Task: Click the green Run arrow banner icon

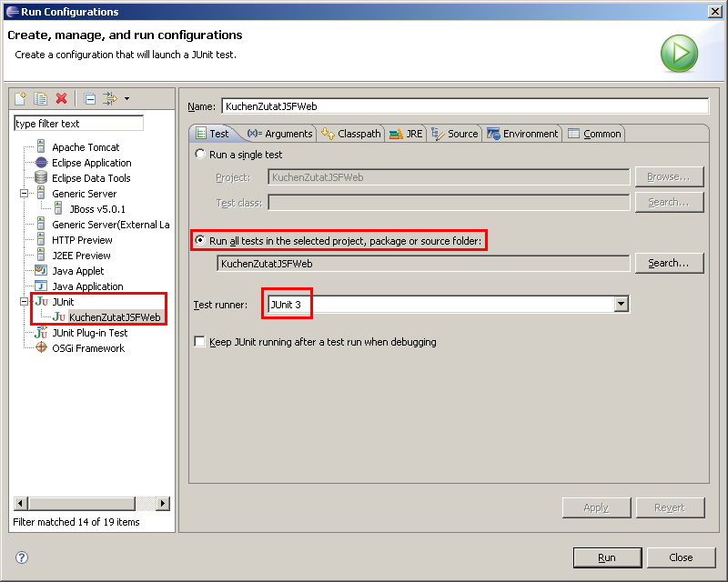Action: point(679,54)
